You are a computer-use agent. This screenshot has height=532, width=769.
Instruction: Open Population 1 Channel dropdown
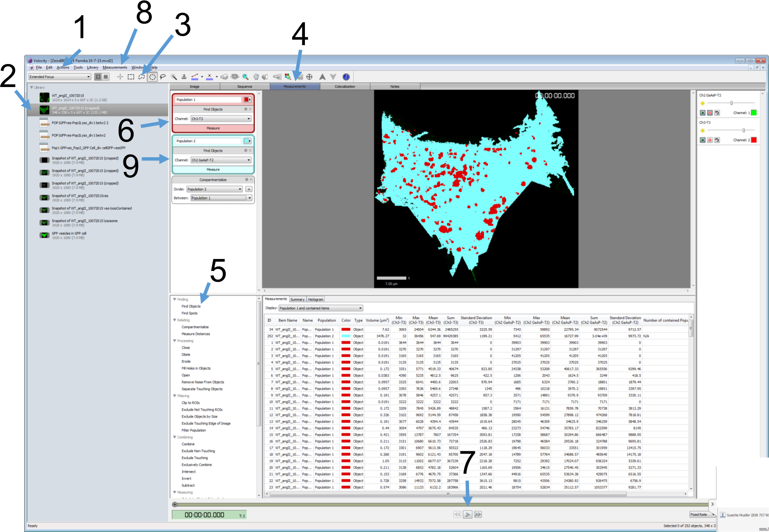point(221,119)
